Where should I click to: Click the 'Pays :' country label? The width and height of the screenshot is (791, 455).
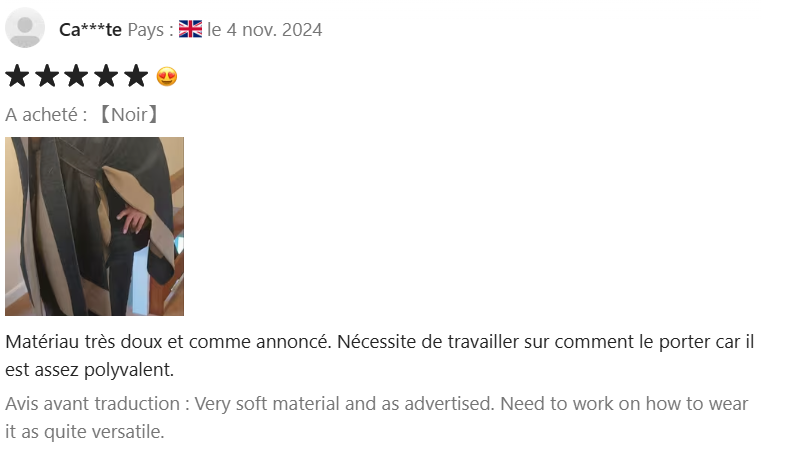(x=150, y=29)
